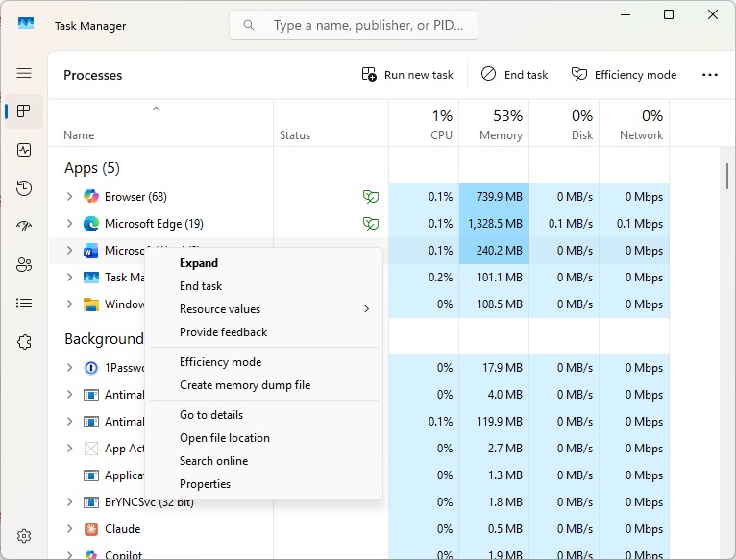Sort by the Memory column header
Screen dimensions: 736x560
(x=494, y=123)
